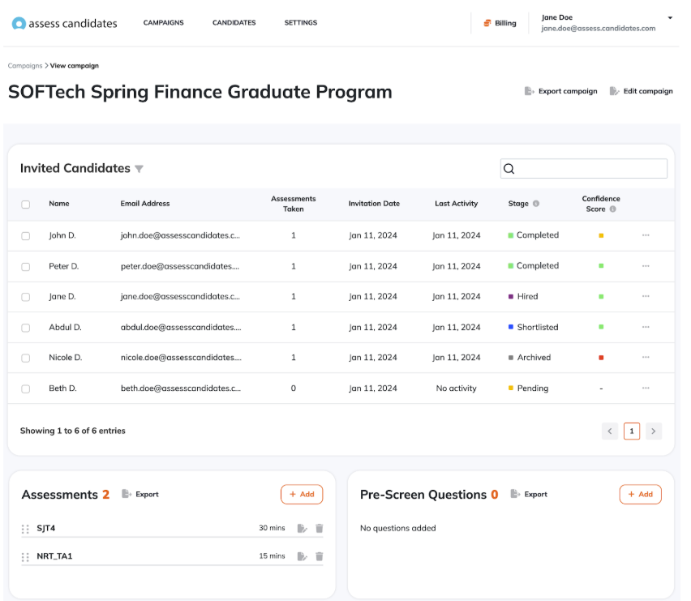
Task: Go to the Campaigns menu
Action: (163, 22)
